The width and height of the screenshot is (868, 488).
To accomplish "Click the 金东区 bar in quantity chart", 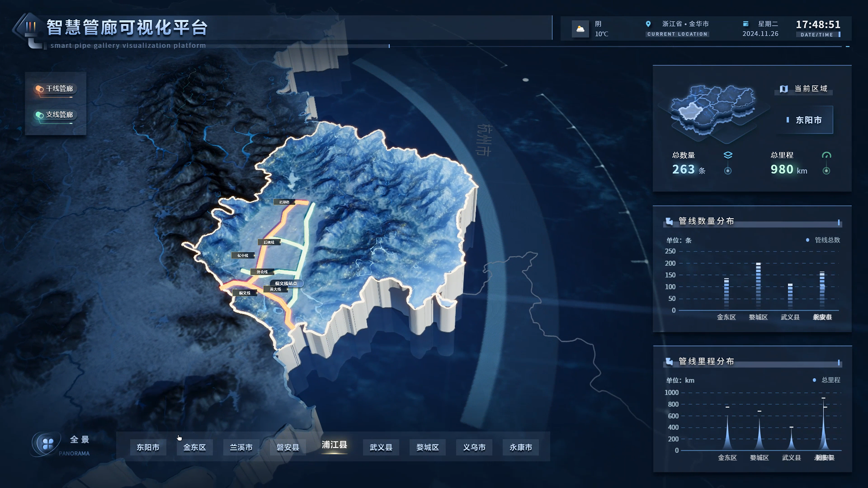I will (x=726, y=294).
